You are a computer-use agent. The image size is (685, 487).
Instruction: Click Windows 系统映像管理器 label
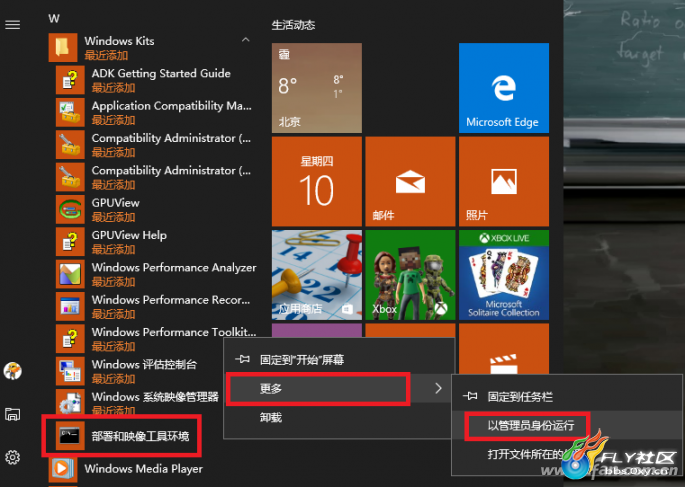[155, 397]
